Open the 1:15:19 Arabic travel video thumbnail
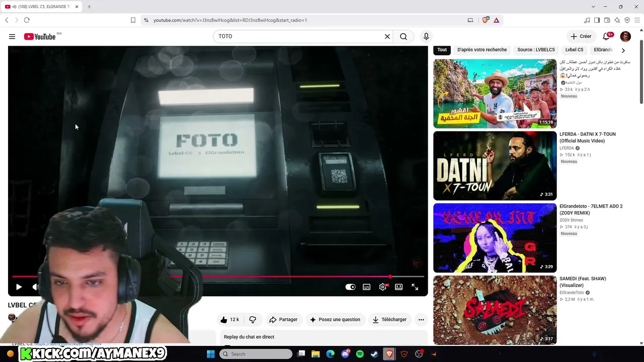Screen dimensions: 644x362 pyautogui.click(x=495, y=94)
